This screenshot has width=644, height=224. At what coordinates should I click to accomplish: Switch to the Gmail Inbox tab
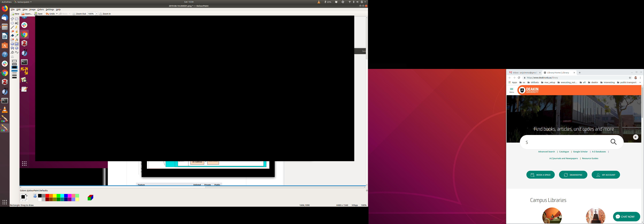click(524, 73)
